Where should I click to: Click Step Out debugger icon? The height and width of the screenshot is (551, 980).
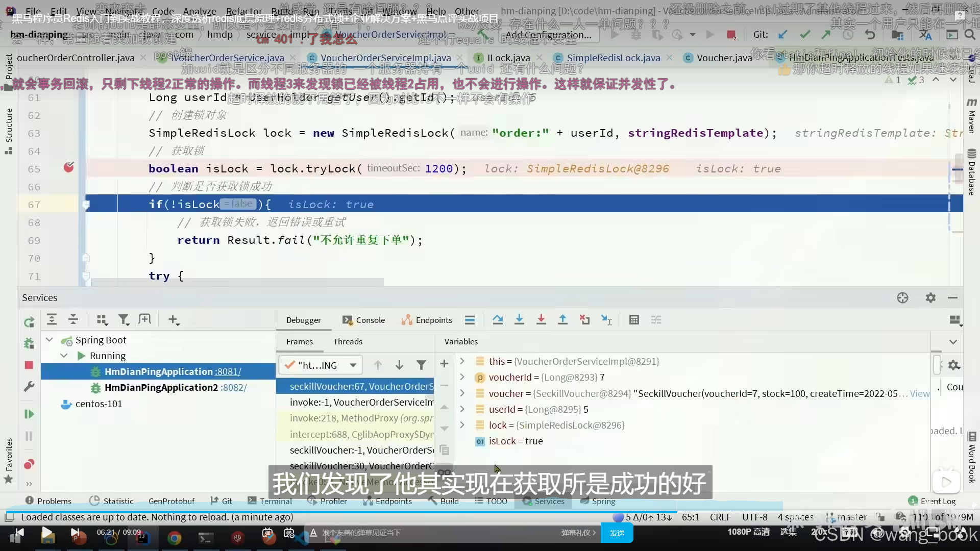click(562, 320)
